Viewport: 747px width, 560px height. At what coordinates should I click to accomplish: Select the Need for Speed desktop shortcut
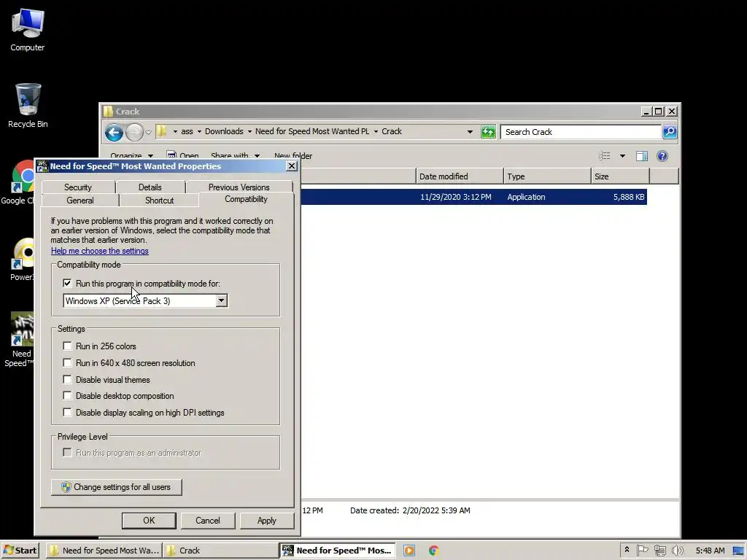20,340
